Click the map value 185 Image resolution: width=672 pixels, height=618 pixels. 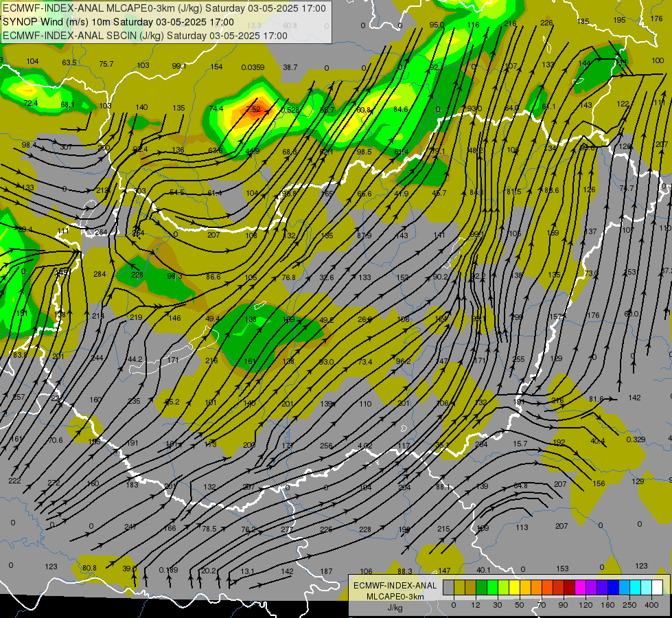click(583, 21)
